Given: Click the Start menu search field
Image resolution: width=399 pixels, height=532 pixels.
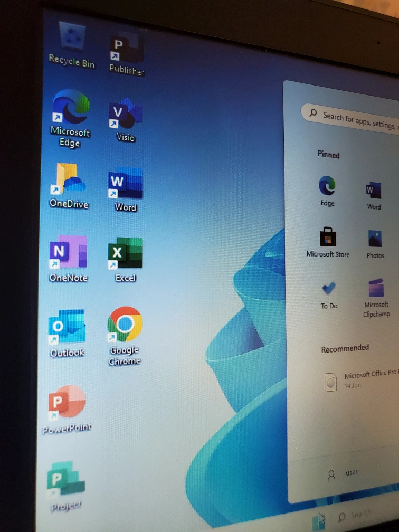Looking at the screenshot, I should point(351,118).
